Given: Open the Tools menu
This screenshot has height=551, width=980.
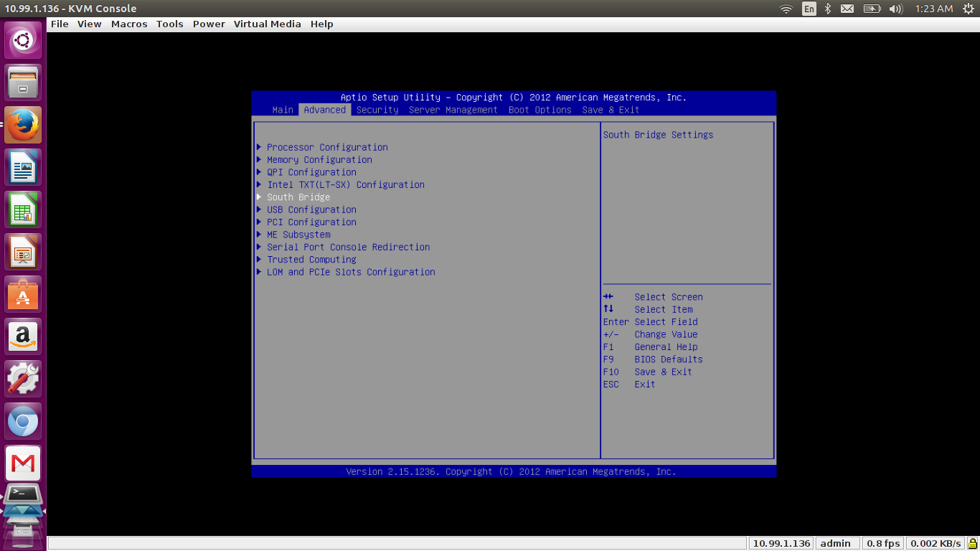Looking at the screenshot, I should pyautogui.click(x=170, y=24).
